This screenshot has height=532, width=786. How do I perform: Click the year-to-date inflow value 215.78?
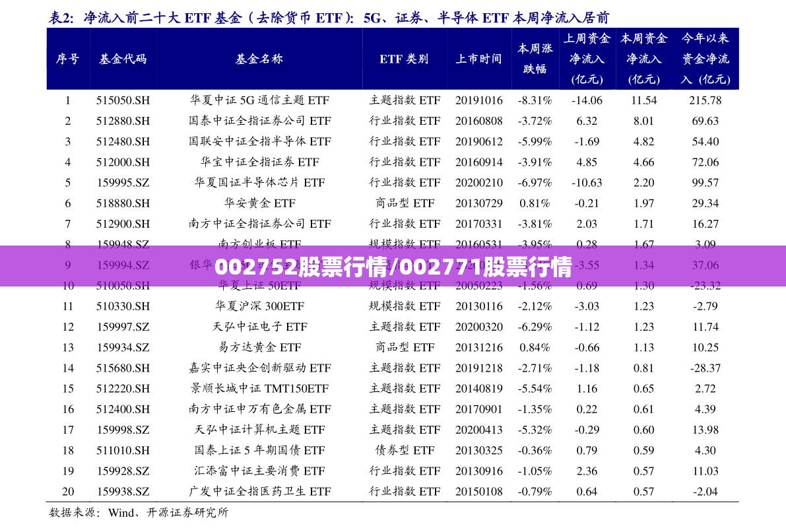click(705, 100)
